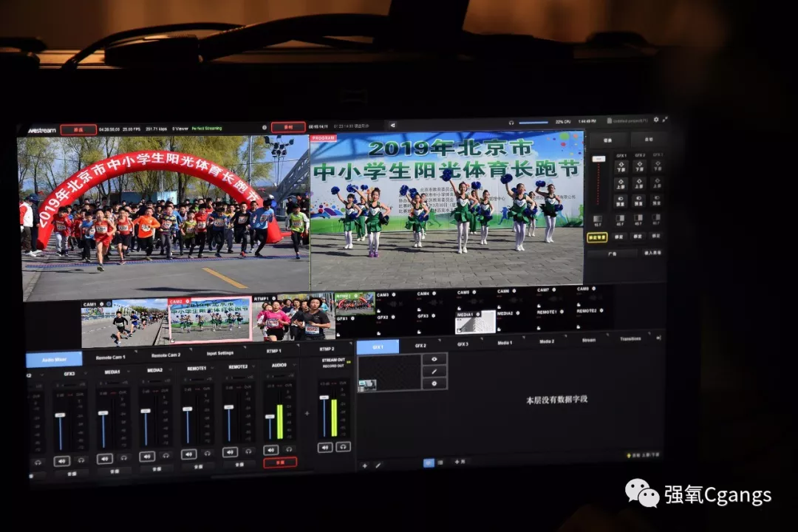
Task: Mute the STREAM OUT master channel
Action: [x=324, y=447]
